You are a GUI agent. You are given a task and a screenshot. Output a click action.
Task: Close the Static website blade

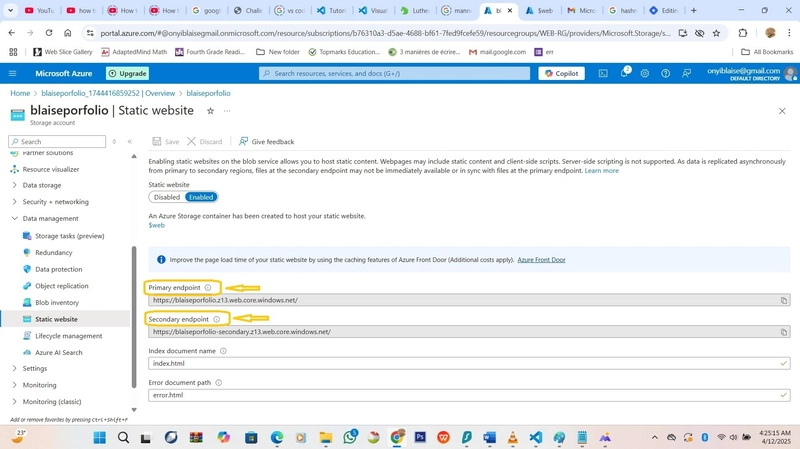click(782, 111)
